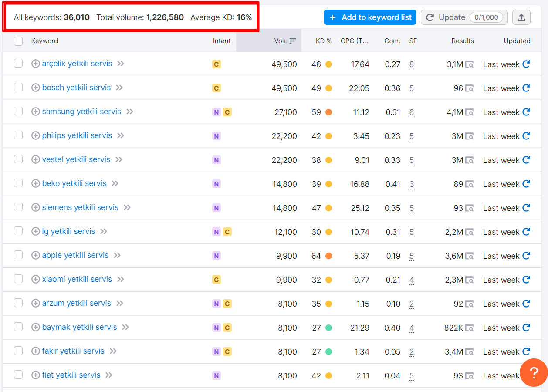The image size is (548, 392).
Task: Open the vestel yetkili servis keyword link
Action: pos(76,159)
